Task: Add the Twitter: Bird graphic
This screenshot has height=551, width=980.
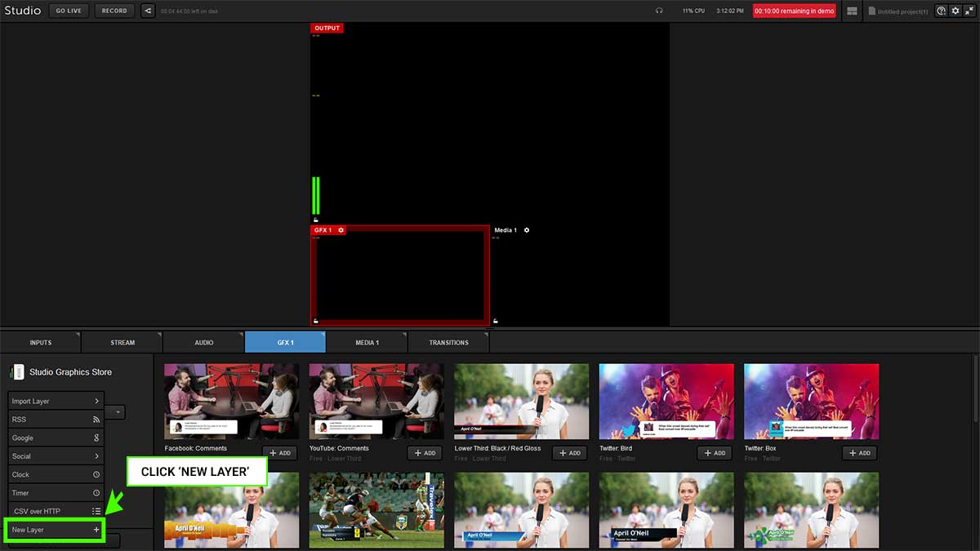Action: (x=715, y=453)
